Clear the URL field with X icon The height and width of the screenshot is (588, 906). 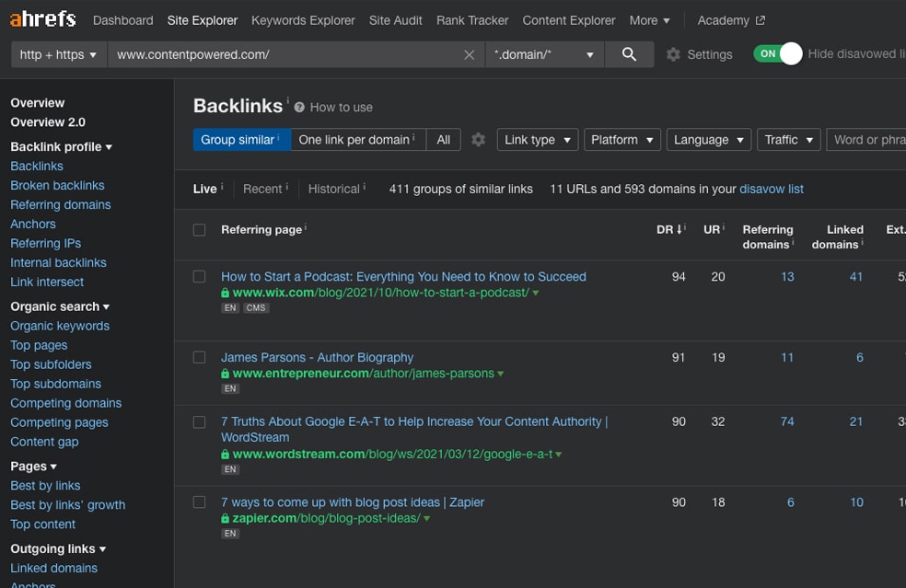click(x=470, y=55)
